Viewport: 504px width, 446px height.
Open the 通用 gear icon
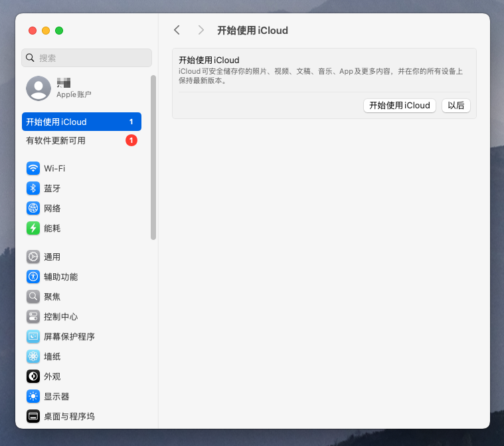click(x=33, y=257)
